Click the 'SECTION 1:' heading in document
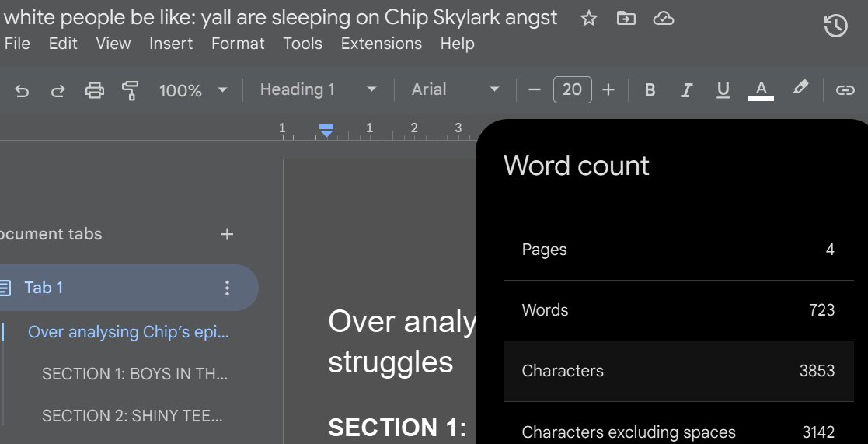 pos(397,428)
